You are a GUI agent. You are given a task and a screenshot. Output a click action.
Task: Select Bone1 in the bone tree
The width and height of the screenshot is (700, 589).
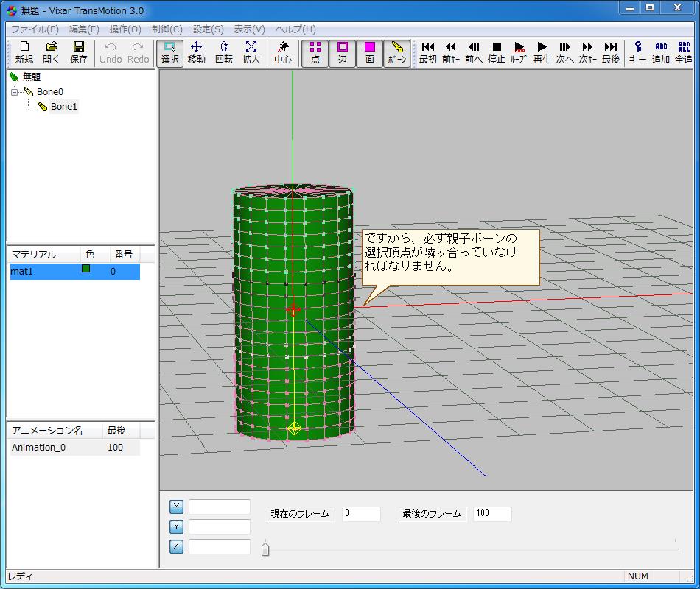click(x=63, y=107)
